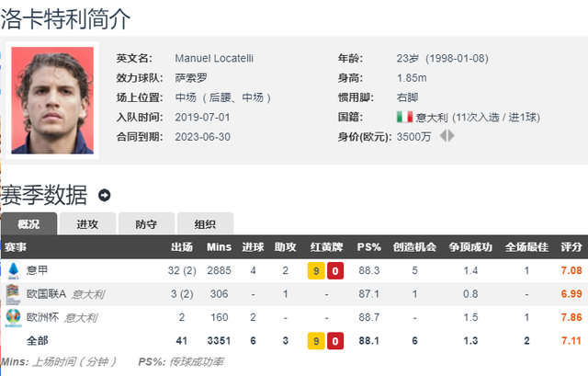Click the red card badge in 意甲 row

pos(336,271)
